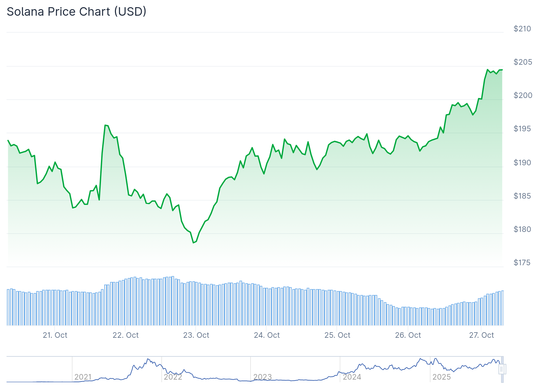537x392 pixels.
Task: Click the $190 price axis label
Action: pyautogui.click(x=522, y=163)
